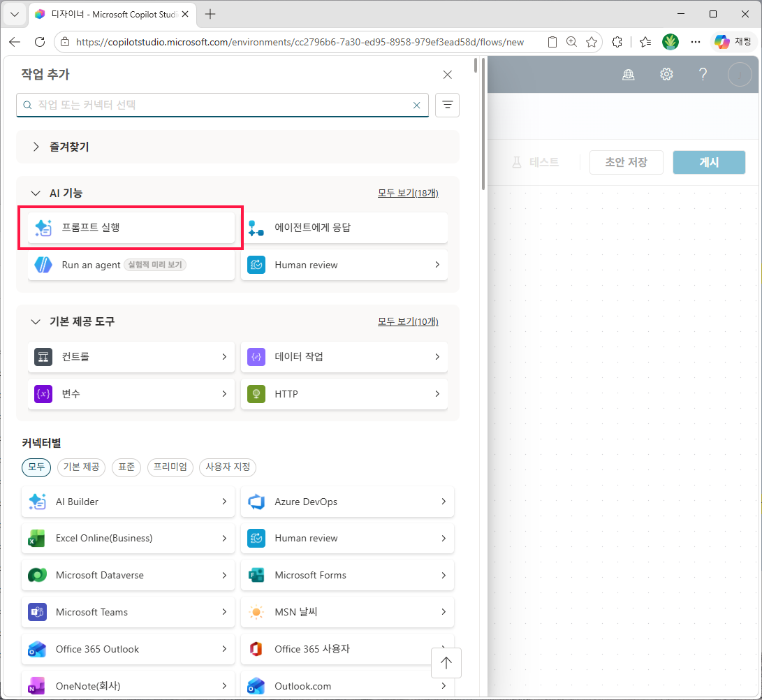Open the Office 365 Outlook connector
This screenshot has height=700, width=762.
[129, 649]
